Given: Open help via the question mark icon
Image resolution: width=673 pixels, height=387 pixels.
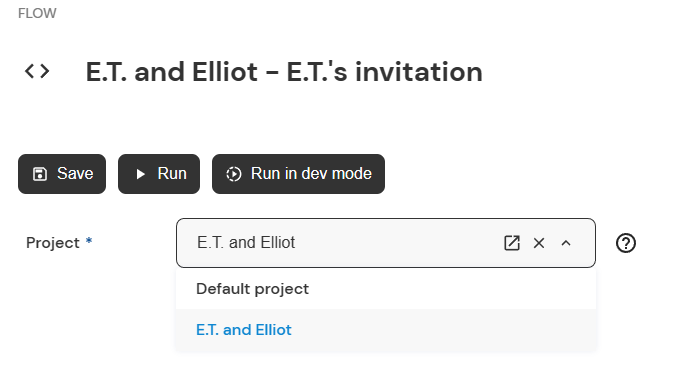Looking at the screenshot, I should (626, 243).
